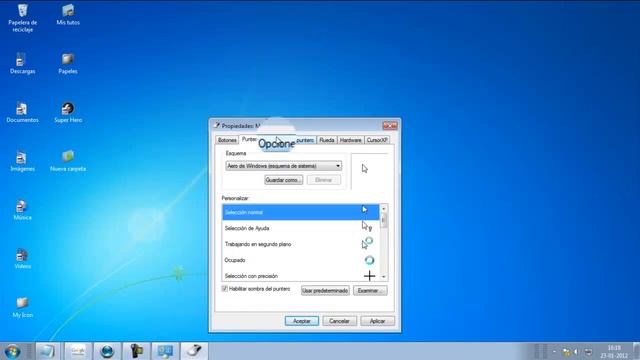Click the pointer list scroll down arrow
The image size is (640, 360).
tap(384, 277)
